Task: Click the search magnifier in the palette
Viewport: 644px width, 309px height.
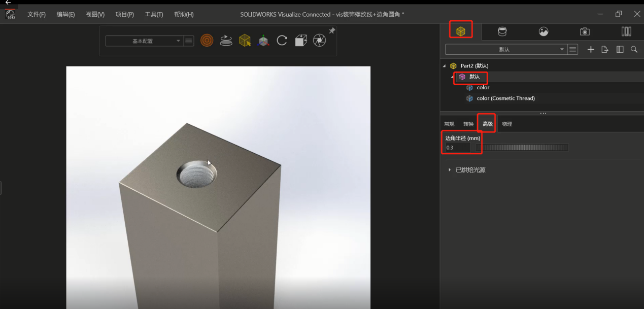Action: click(634, 49)
